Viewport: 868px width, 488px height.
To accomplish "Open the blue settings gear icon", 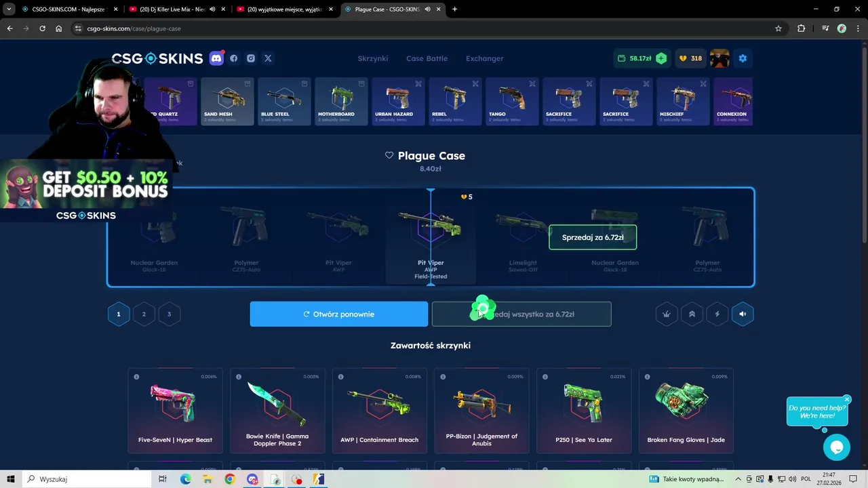I will 743,58.
